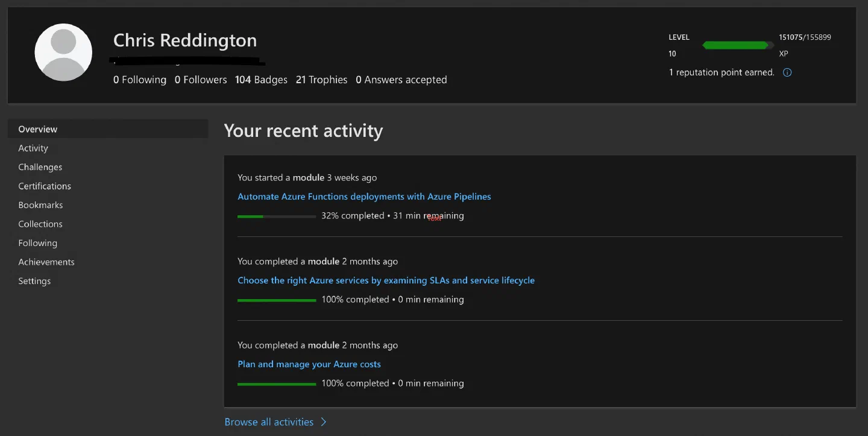Screen dimensions: 868x436
Task: Open the Overview section in sidebar
Action: (108, 129)
